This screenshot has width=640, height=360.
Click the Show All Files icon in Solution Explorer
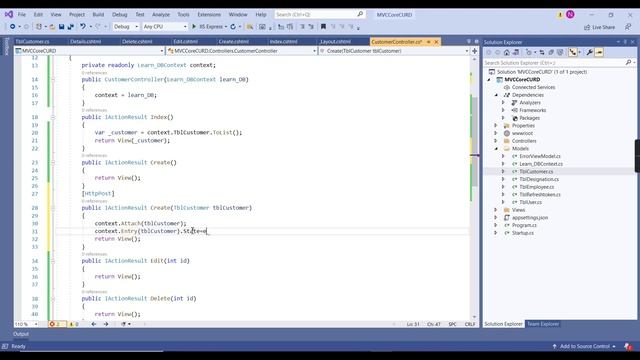[560, 52]
